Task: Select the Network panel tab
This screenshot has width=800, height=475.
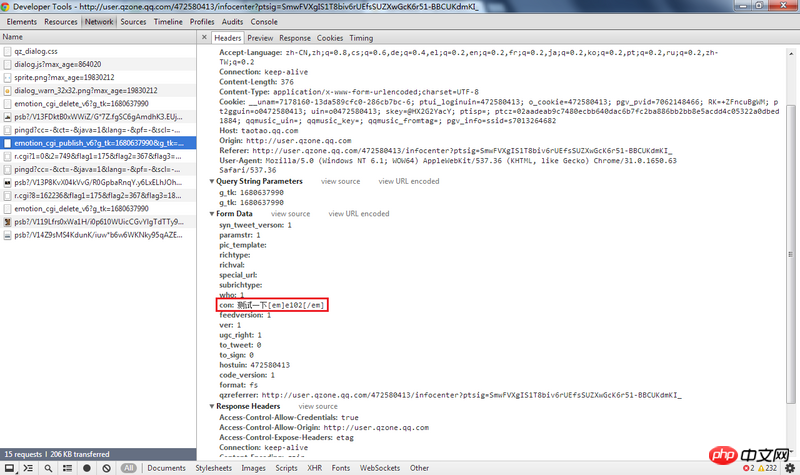Action: (x=99, y=21)
